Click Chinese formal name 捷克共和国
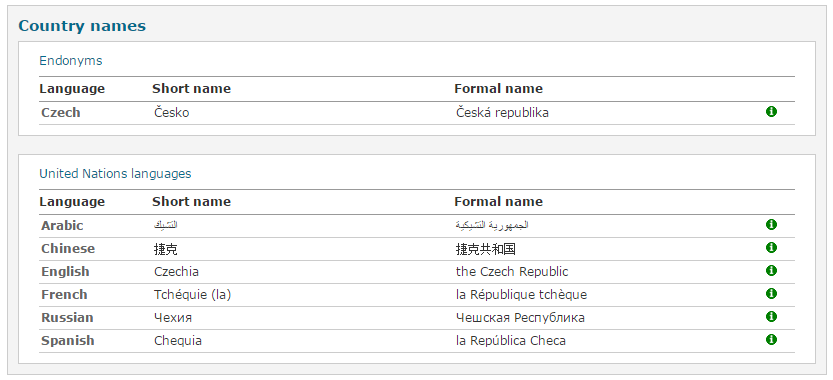The image size is (833, 380). 486,249
